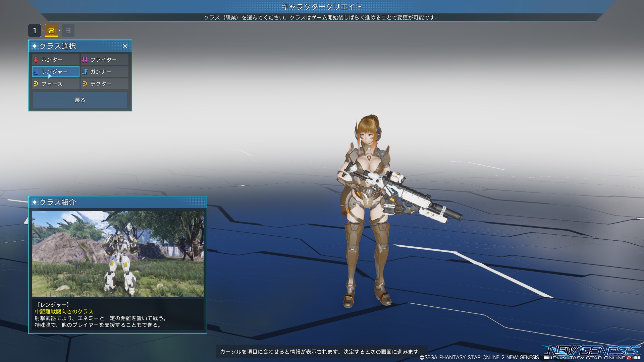Click the blue ガンナー twin-gun icon
Image resolution: width=644 pixels, height=362 pixels.
[85, 72]
